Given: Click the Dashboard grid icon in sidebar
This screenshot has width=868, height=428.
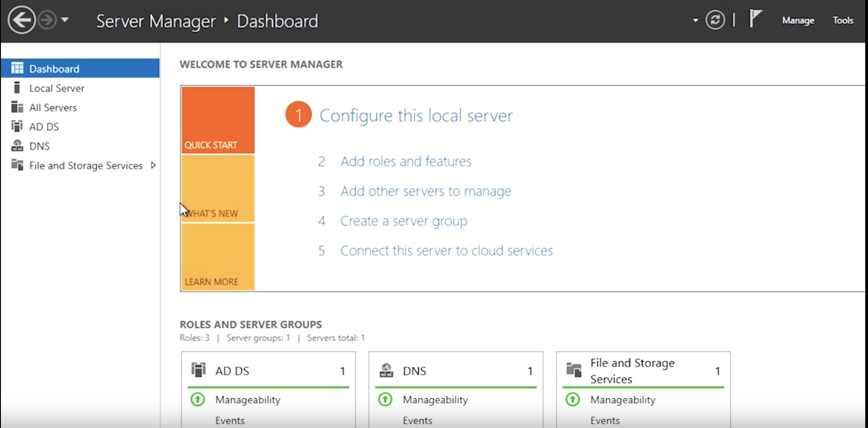Looking at the screenshot, I should coord(17,68).
